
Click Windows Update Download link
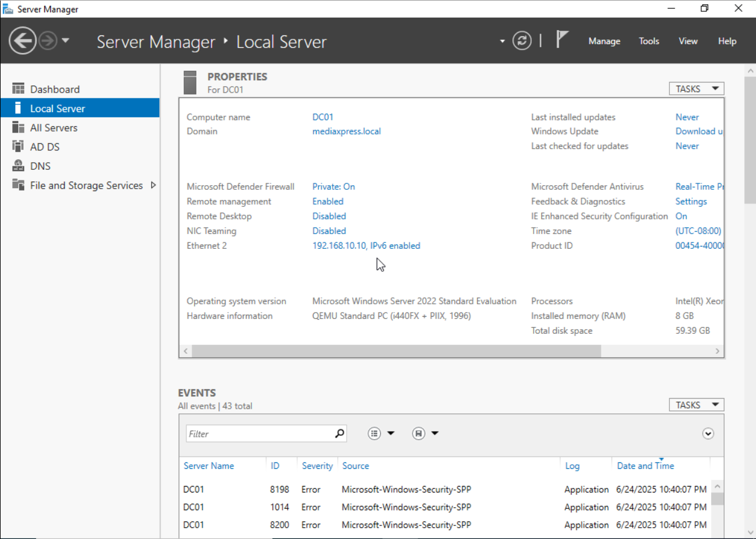coord(699,131)
